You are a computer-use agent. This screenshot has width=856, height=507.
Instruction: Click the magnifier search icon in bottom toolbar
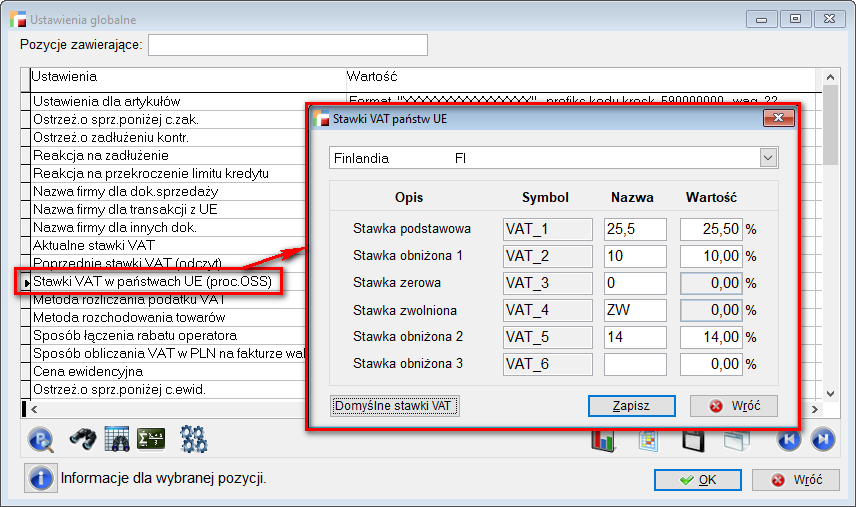click(42, 438)
